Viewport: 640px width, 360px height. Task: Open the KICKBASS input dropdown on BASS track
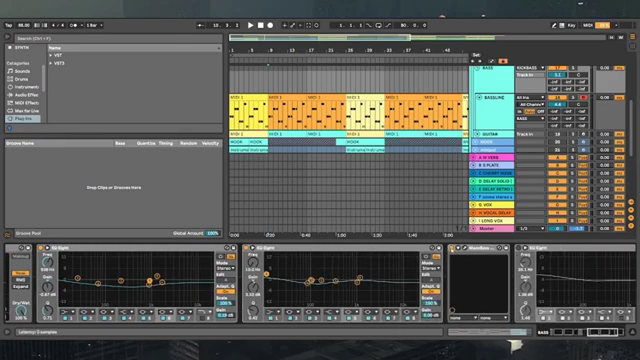coord(530,68)
